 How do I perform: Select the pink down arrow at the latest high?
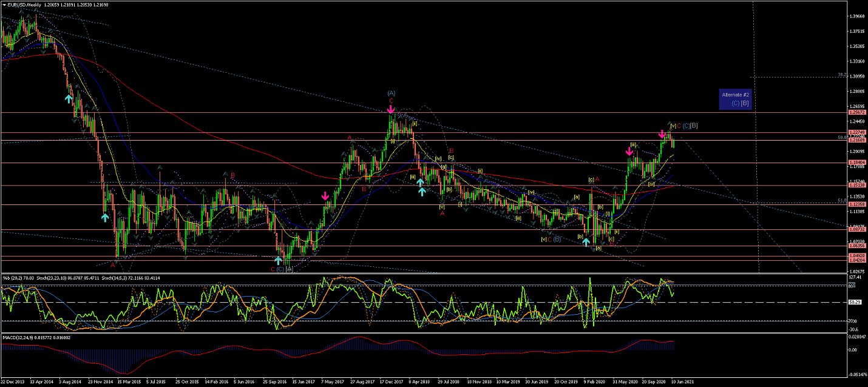pos(663,133)
